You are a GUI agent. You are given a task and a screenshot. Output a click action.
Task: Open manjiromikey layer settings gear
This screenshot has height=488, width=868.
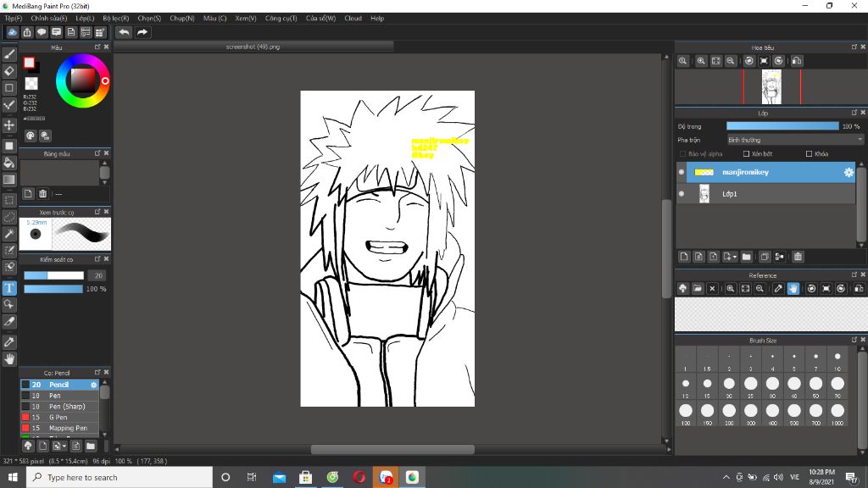[x=849, y=172]
